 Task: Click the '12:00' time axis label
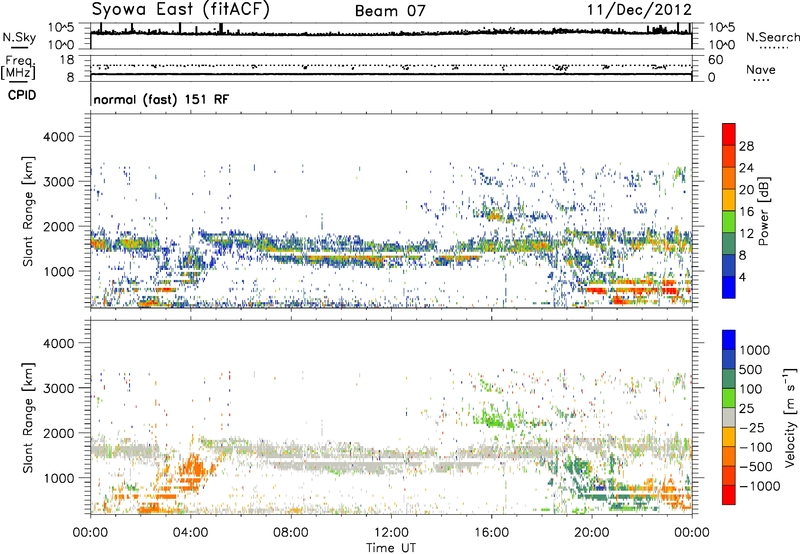391,533
